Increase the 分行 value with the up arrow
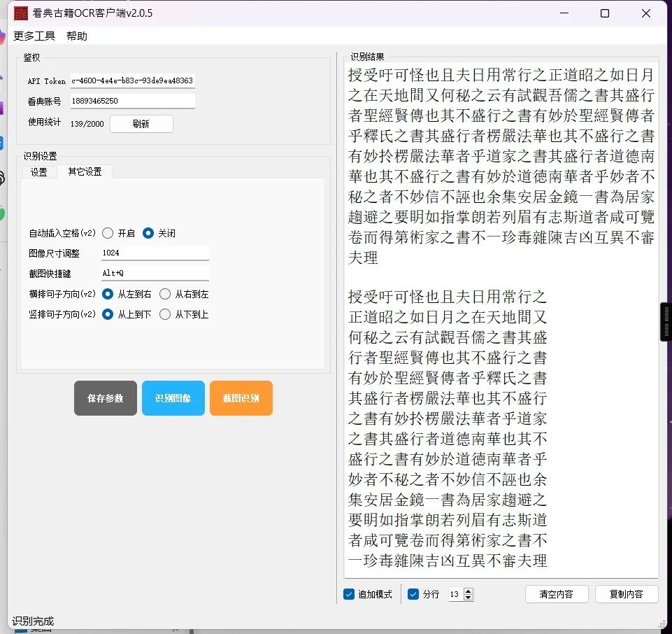 [x=469, y=590]
